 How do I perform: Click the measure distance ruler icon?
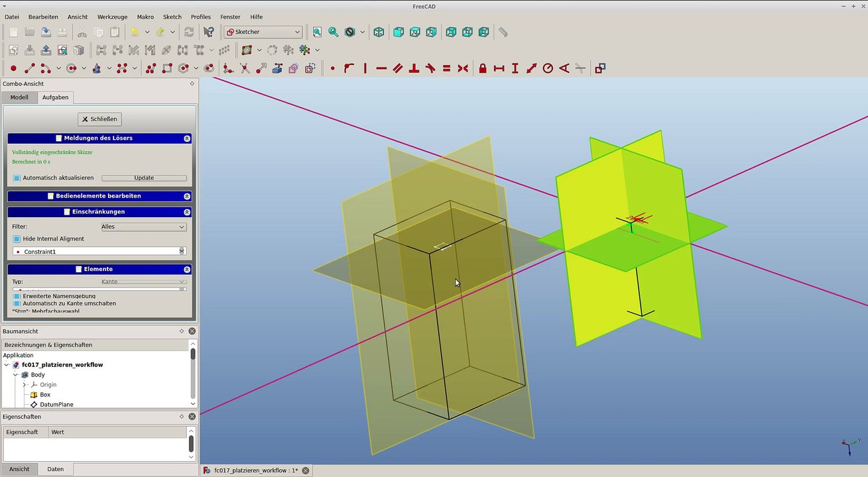tap(503, 32)
